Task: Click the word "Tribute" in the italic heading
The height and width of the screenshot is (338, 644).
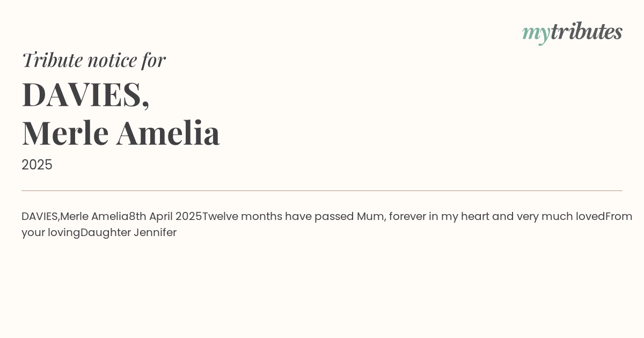Action: tap(52, 60)
